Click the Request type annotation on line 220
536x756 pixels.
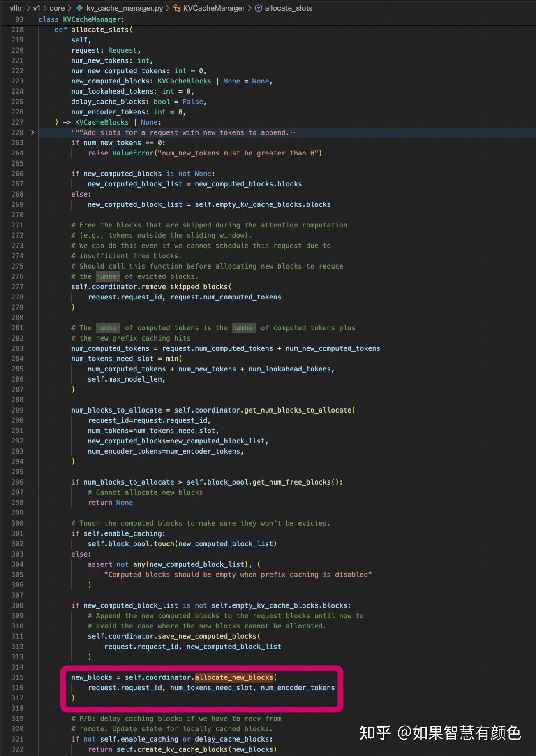pos(122,50)
